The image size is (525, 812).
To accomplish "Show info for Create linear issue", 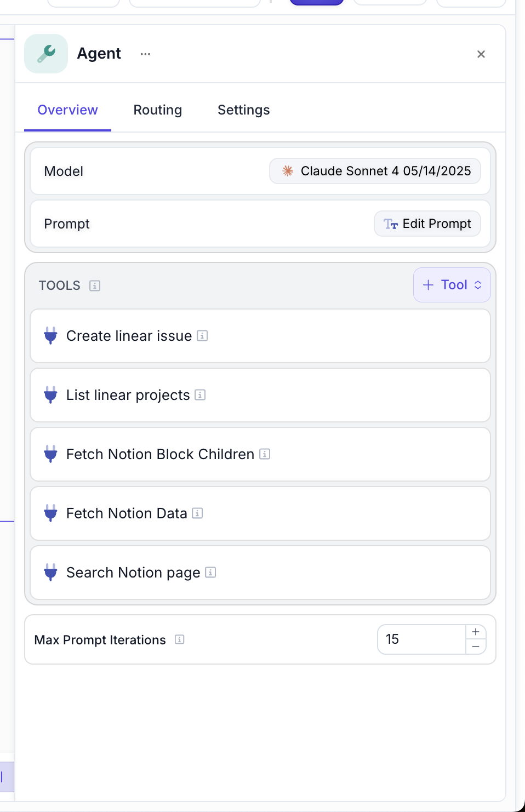I will tap(202, 336).
